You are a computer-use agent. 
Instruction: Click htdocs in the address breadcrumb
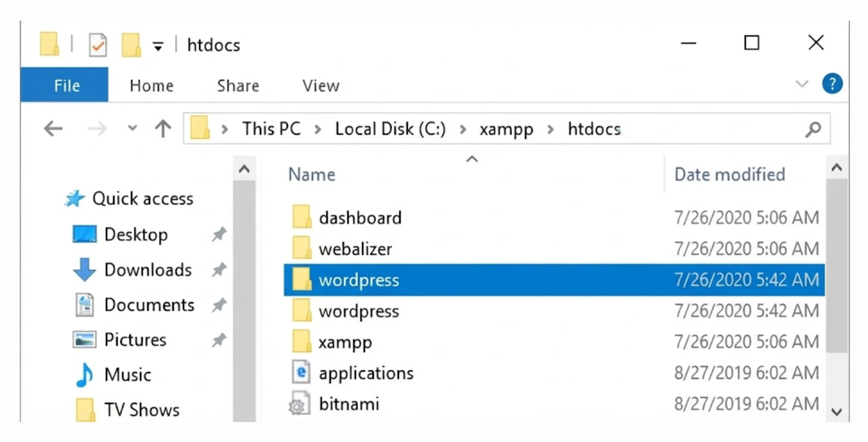tap(594, 129)
